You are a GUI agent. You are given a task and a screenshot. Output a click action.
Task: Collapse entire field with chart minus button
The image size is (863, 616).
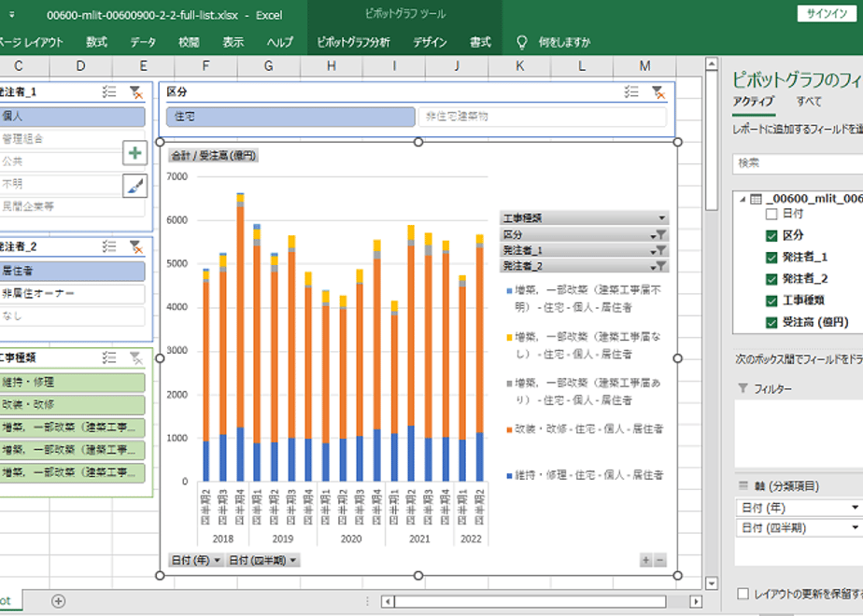coord(660,560)
